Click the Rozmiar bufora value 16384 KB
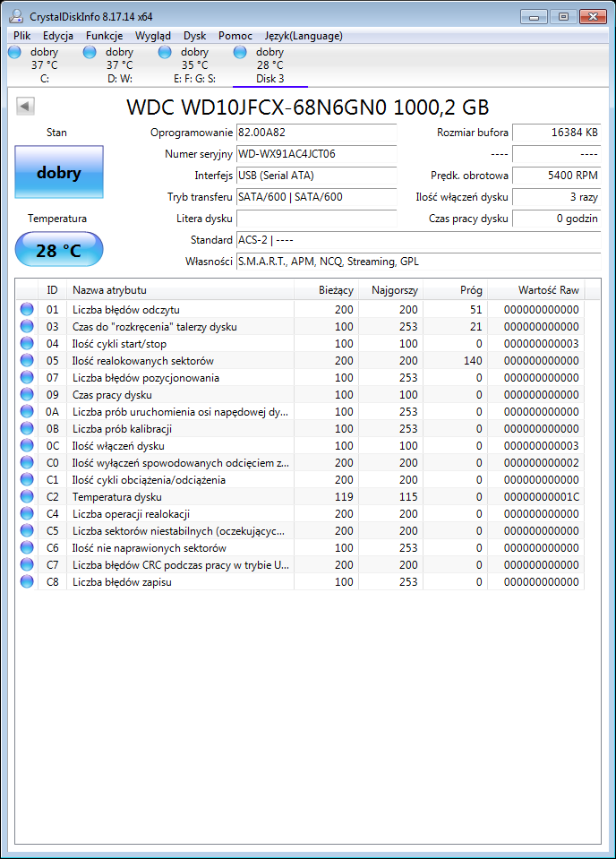Screen dimensions: 616x859 coord(556,132)
